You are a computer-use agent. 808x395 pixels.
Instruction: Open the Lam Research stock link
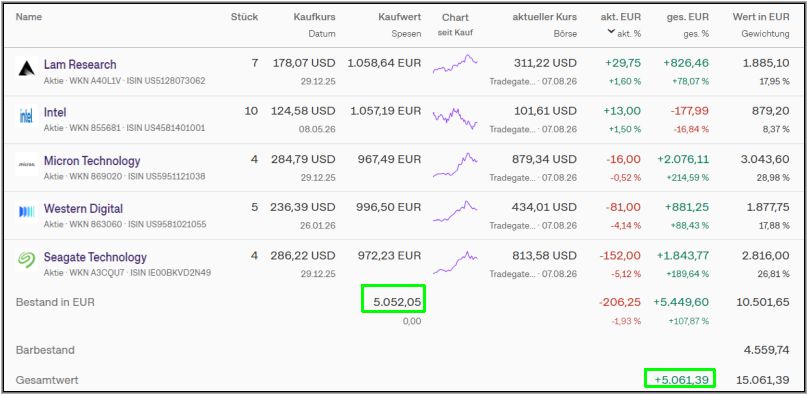click(80, 64)
